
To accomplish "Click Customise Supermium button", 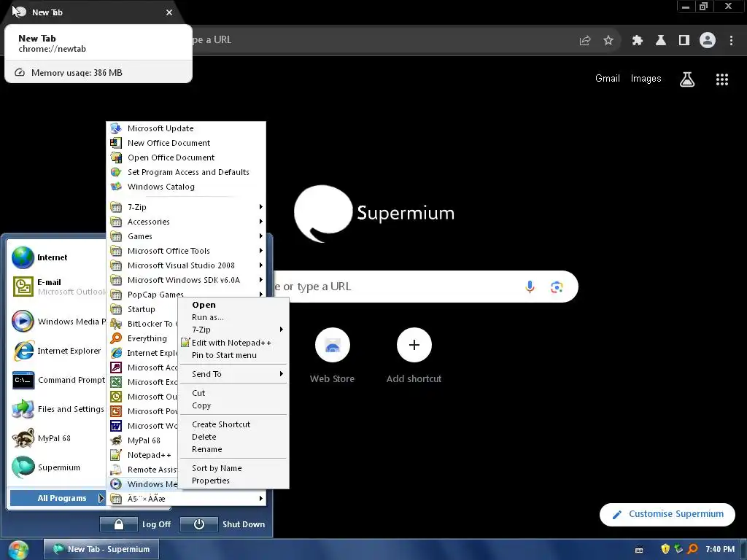I will click(667, 514).
